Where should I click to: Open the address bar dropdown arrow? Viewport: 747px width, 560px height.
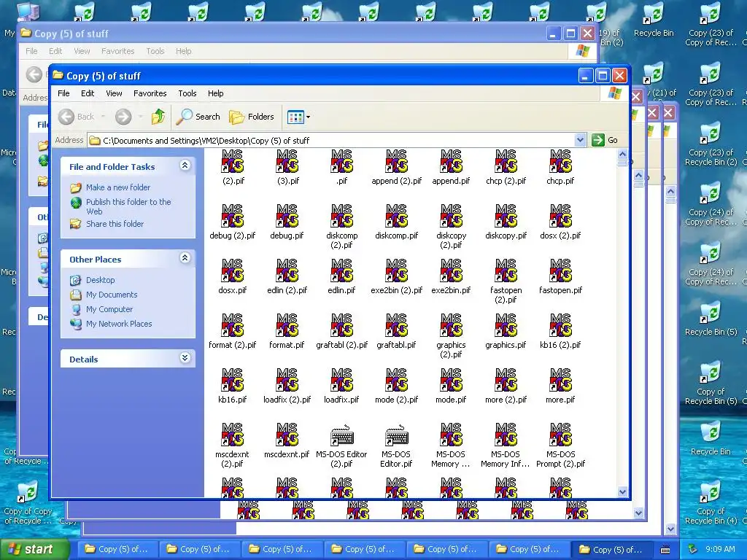point(580,140)
